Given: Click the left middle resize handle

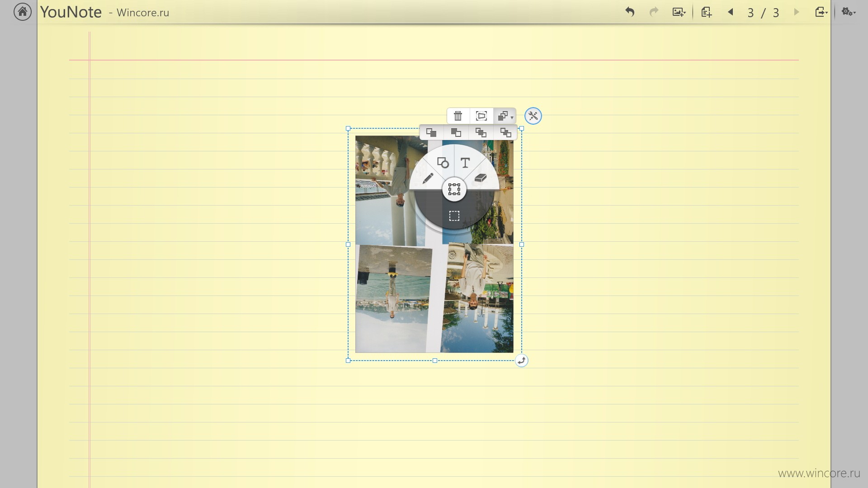Looking at the screenshot, I should [348, 244].
